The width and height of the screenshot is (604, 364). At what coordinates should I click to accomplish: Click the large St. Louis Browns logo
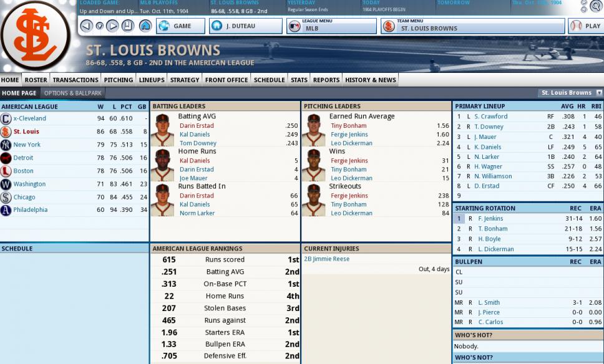click(36, 36)
